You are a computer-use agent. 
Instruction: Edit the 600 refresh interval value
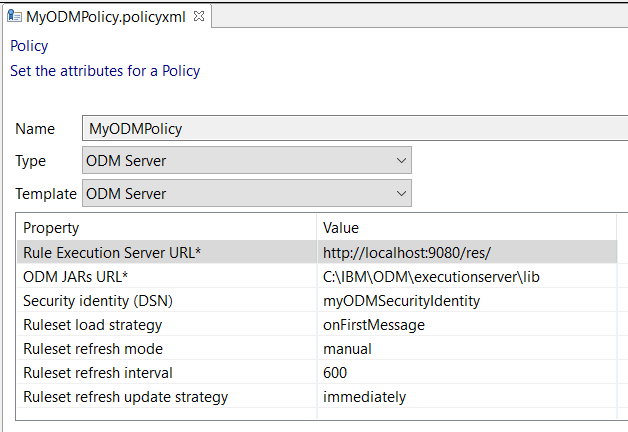(x=467, y=372)
